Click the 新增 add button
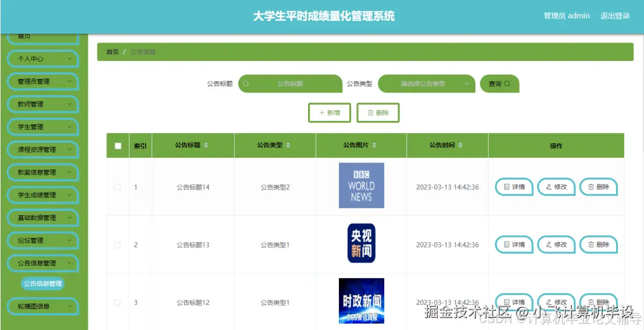The height and width of the screenshot is (330, 644). (x=330, y=113)
